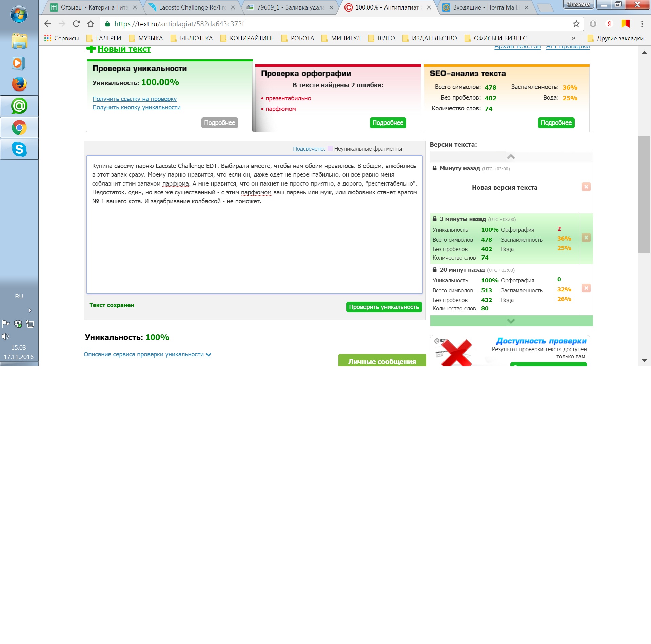Delete the '3 минуты назад' text version
The width and height of the screenshot is (651, 644).
(x=586, y=238)
